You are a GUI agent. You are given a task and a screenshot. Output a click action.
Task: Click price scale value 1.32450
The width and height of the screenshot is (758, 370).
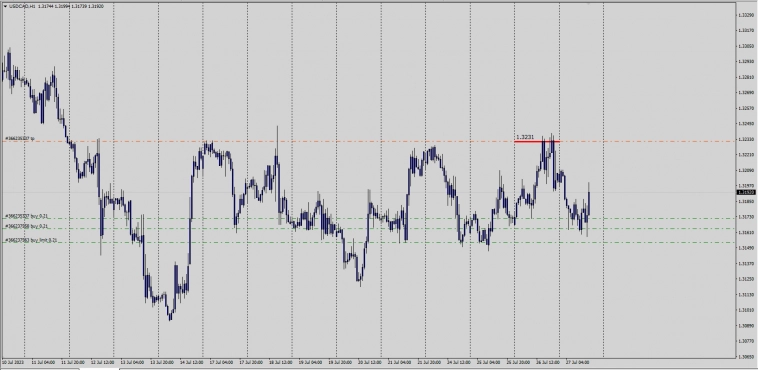coord(746,124)
